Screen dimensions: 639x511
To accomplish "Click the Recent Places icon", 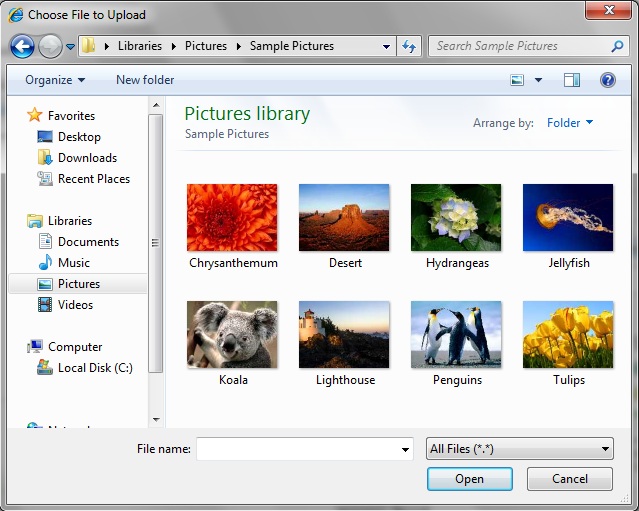I will coord(45,178).
